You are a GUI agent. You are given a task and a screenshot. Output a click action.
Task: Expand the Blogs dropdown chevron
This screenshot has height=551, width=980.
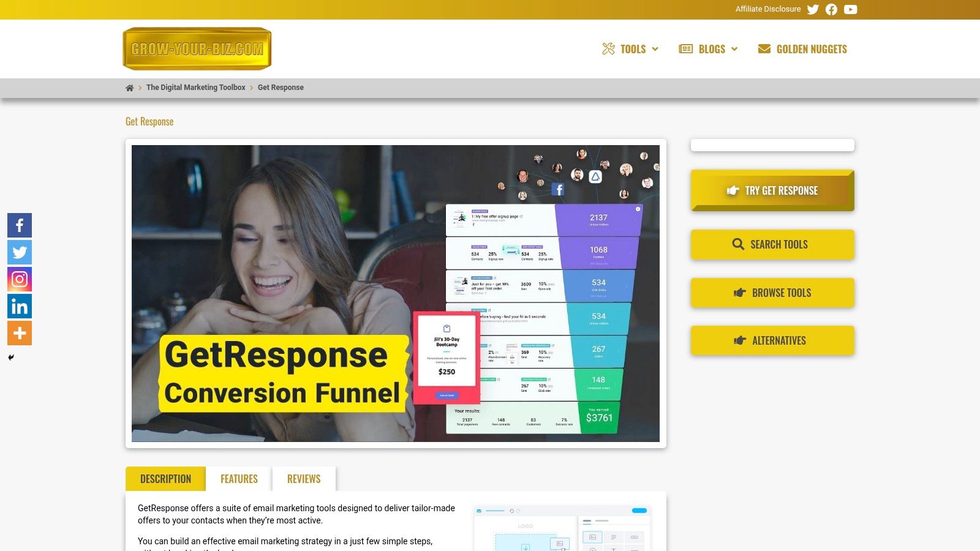[734, 49]
